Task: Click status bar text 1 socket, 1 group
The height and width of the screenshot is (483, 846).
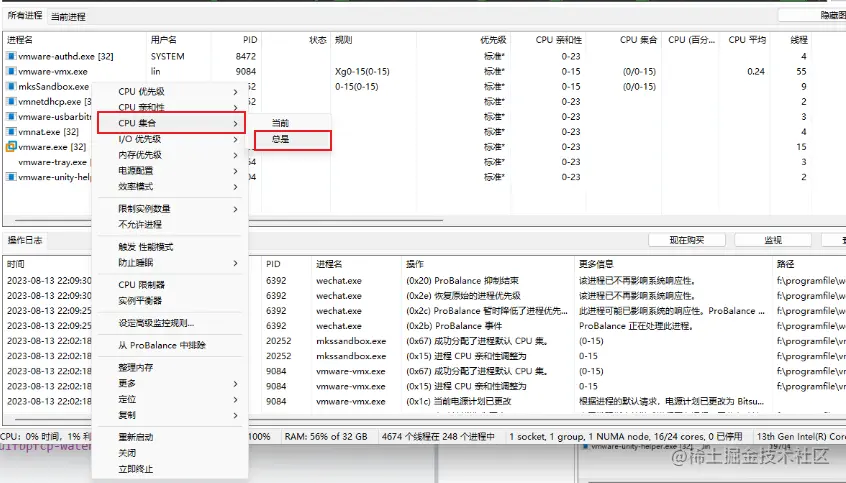Action: [x=546, y=437]
